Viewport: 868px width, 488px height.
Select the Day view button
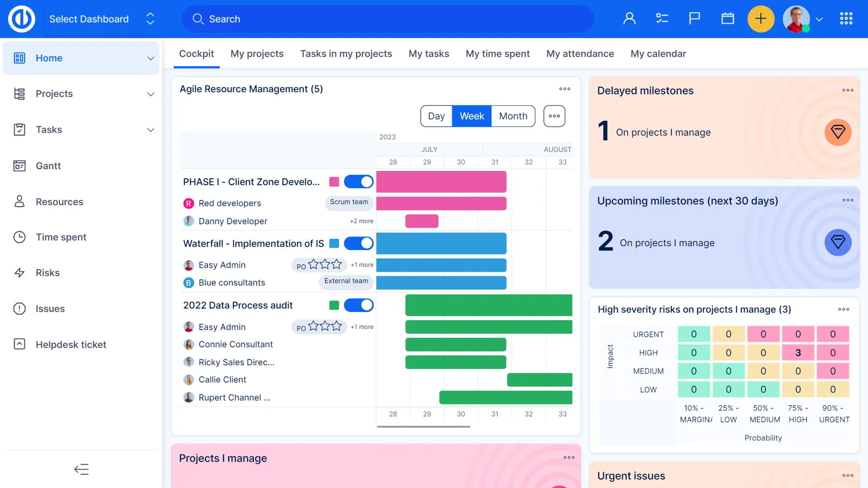pos(436,116)
